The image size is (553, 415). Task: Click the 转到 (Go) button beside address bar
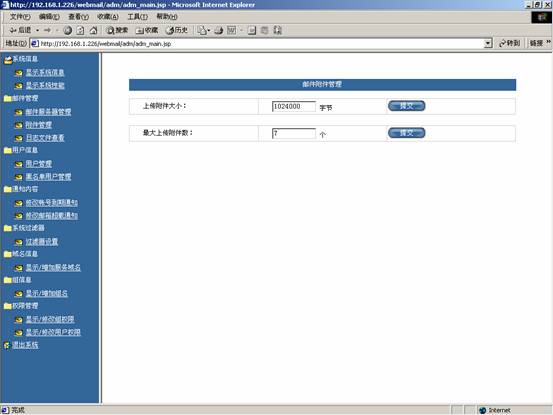509,43
